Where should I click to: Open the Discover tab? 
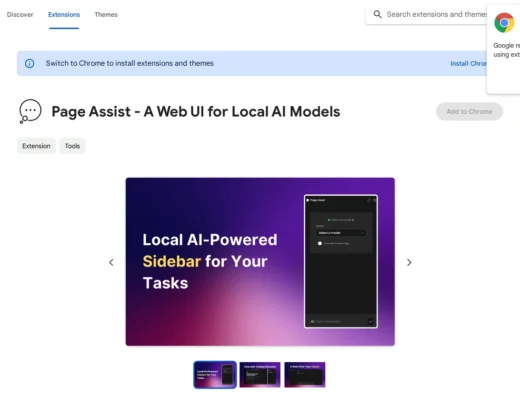pos(20,15)
